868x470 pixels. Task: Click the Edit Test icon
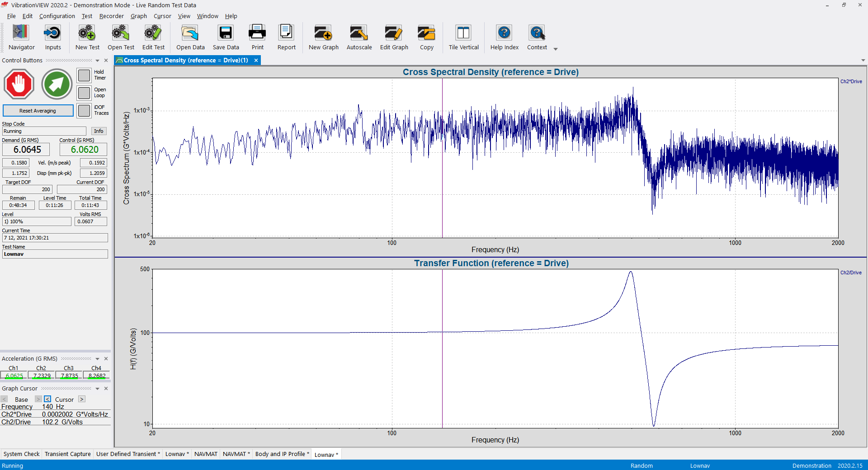pyautogui.click(x=153, y=37)
